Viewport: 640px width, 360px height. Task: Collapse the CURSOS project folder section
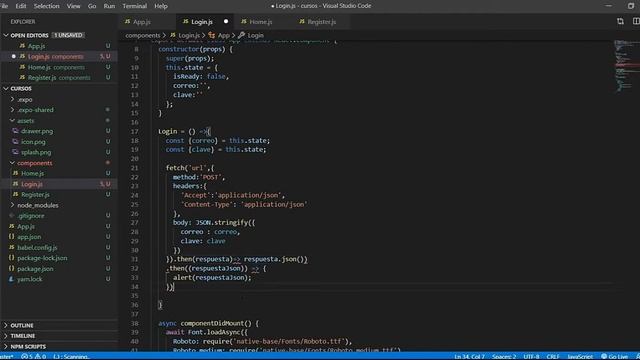click(x=6, y=88)
